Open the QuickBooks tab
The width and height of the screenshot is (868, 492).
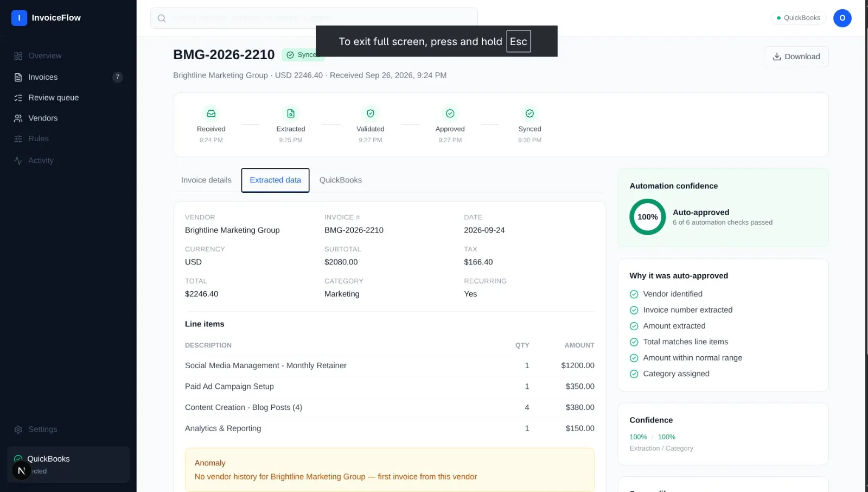tap(341, 180)
